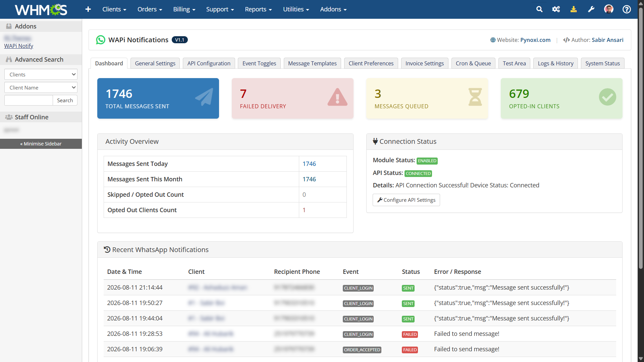Click the Advanced Search binoculars icon
This screenshot has height=362, width=644.
point(9,59)
